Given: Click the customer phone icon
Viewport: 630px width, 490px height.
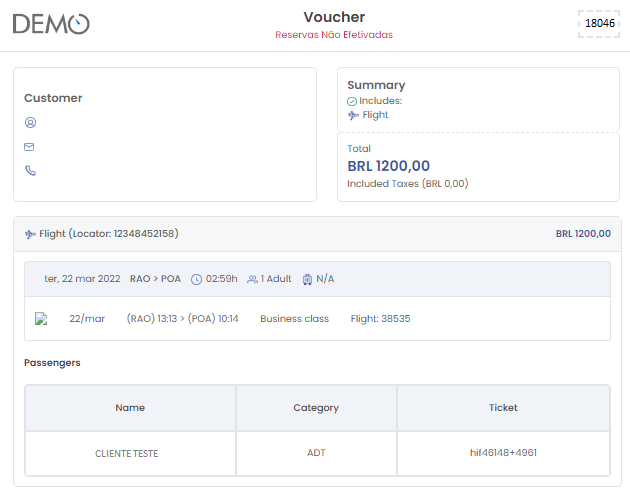Looking at the screenshot, I should click(x=31, y=171).
